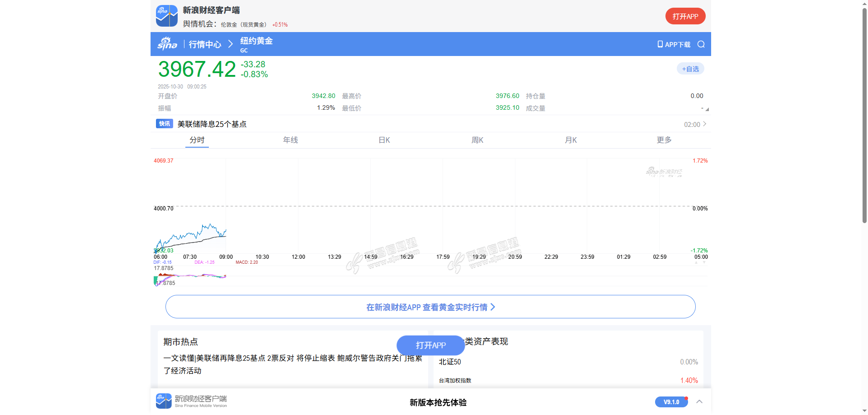
Task: Click the Sina eye logo in the blue bar
Action: tap(167, 44)
